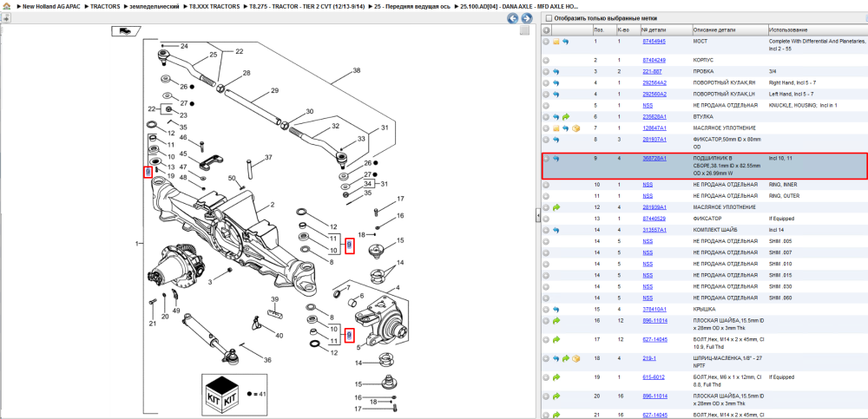Expand row for part 378410A1
Viewport: 868px width, 419px height.
(546, 310)
